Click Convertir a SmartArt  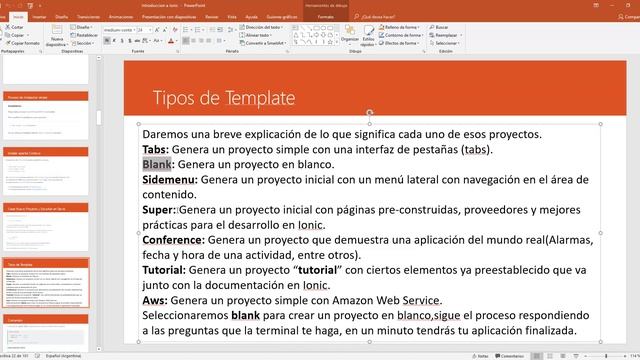click(x=263, y=43)
